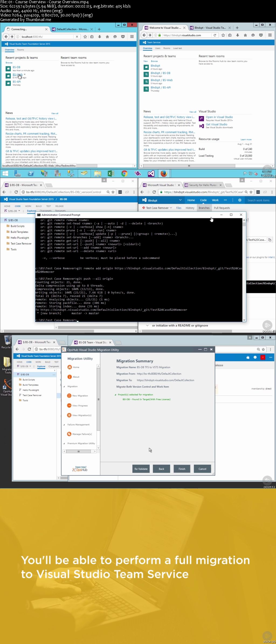Open the Blndspt / BS-Web project link
The image size is (276, 644).
161,80
